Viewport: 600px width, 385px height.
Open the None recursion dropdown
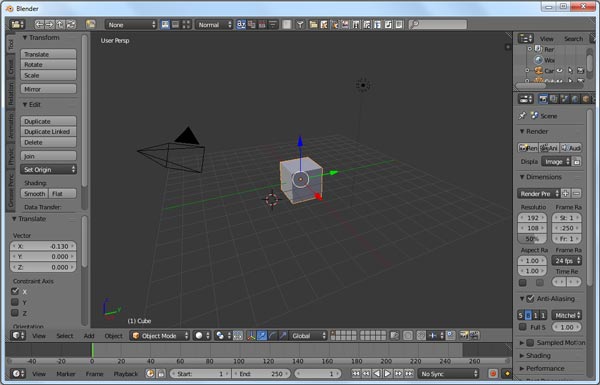click(131, 24)
